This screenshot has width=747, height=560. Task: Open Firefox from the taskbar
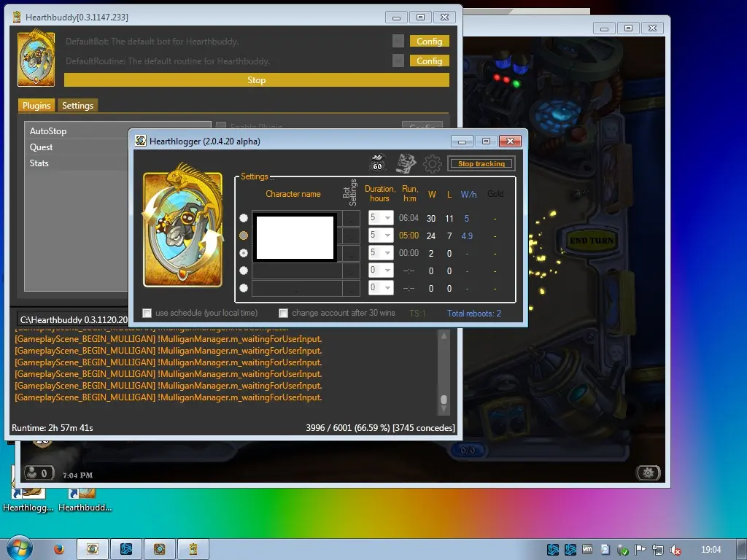(x=59, y=549)
